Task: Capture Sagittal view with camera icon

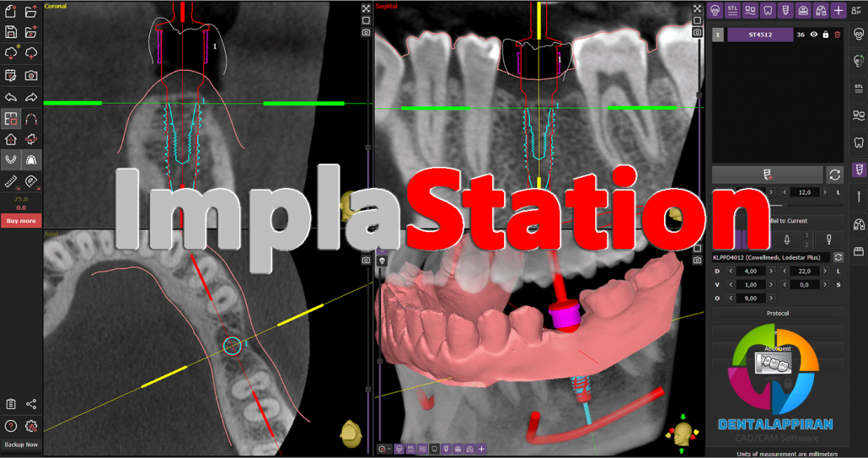Action: [x=697, y=33]
